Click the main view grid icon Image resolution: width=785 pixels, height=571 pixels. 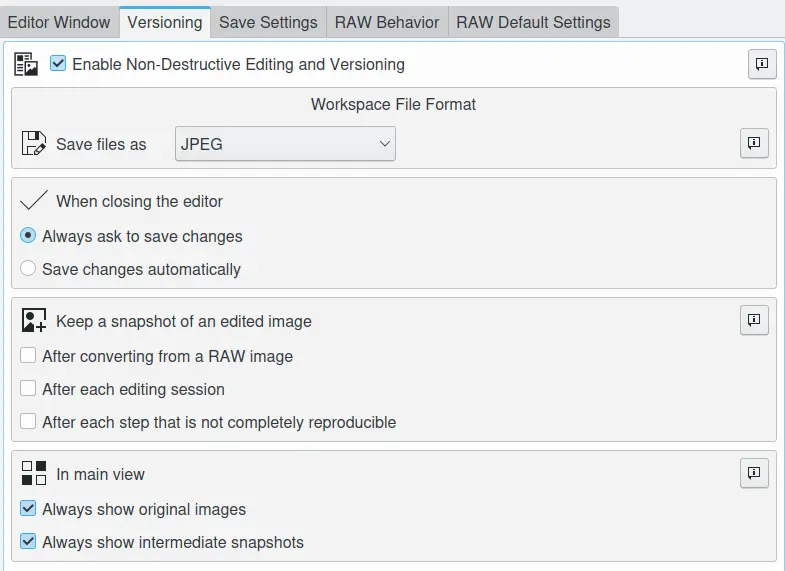pos(34,474)
